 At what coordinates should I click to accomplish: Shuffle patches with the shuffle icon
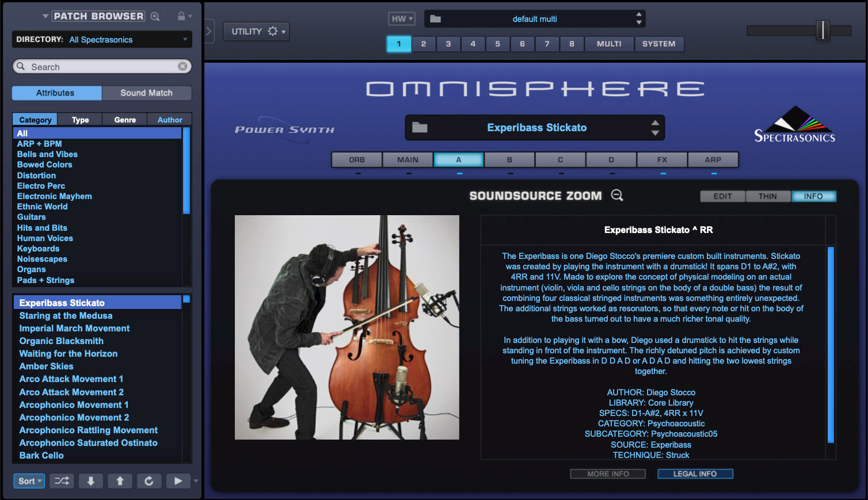61,481
